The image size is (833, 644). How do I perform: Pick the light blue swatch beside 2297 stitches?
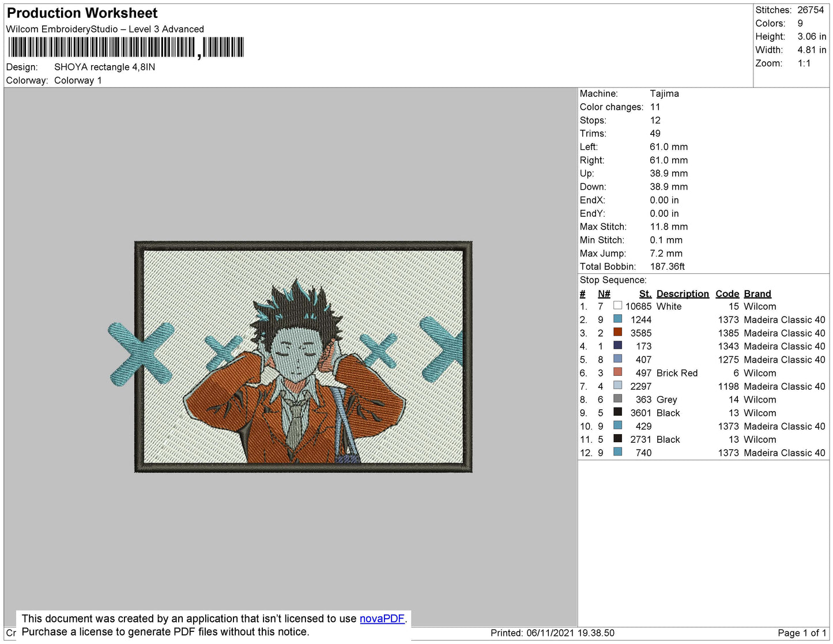pyautogui.click(x=618, y=385)
